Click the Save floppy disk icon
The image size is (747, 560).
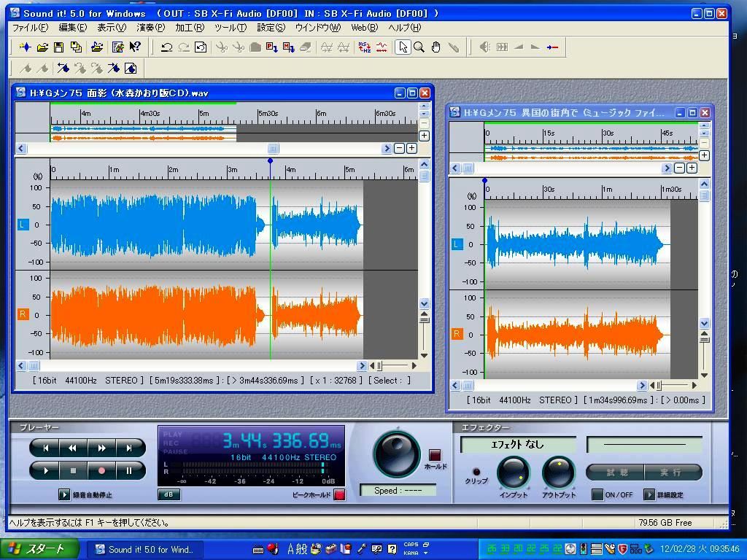[x=58, y=47]
